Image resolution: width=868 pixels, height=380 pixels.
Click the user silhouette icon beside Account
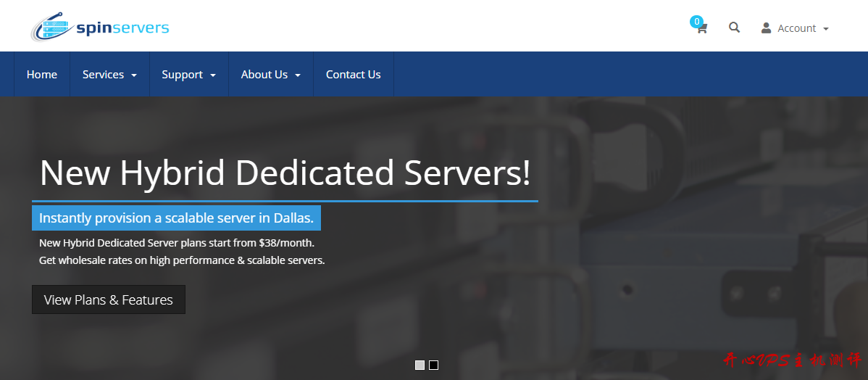click(x=766, y=28)
